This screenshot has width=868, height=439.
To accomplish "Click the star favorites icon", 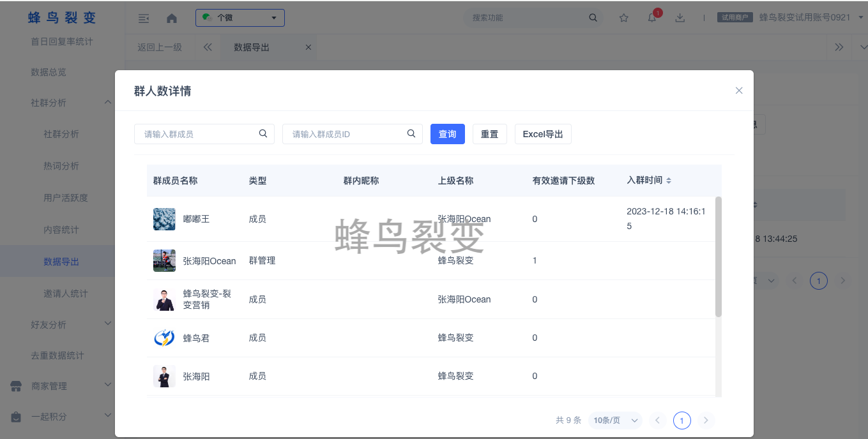I will (624, 18).
